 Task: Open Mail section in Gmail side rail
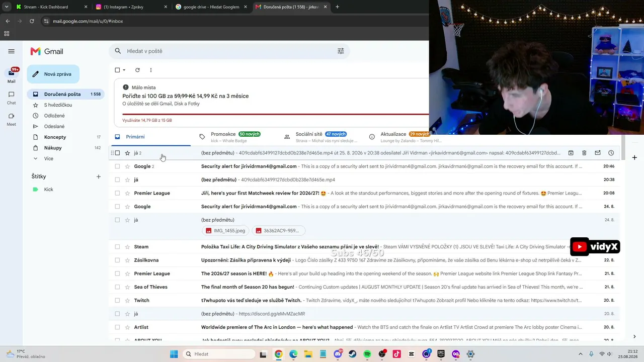pyautogui.click(x=11, y=75)
